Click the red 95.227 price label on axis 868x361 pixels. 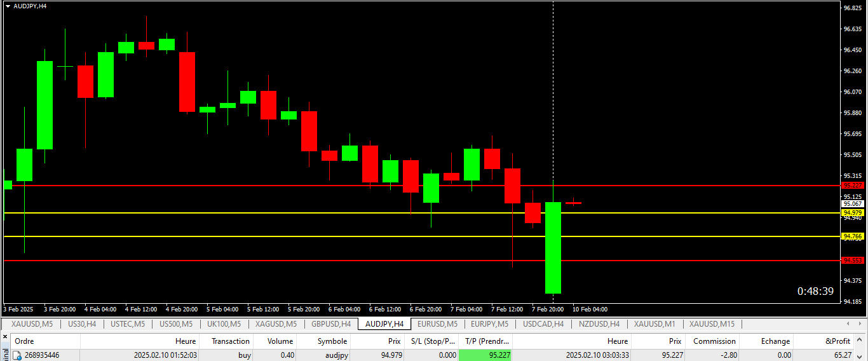click(853, 186)
